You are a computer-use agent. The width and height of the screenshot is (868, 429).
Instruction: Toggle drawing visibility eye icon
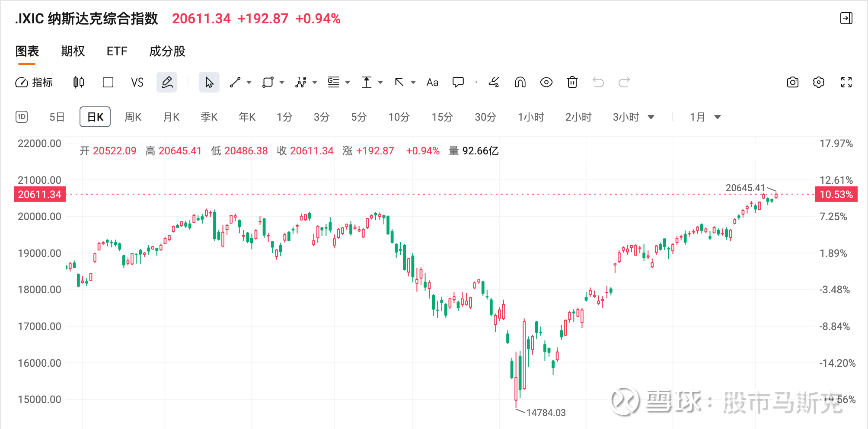pyautogui.click(x=546, y=82)
